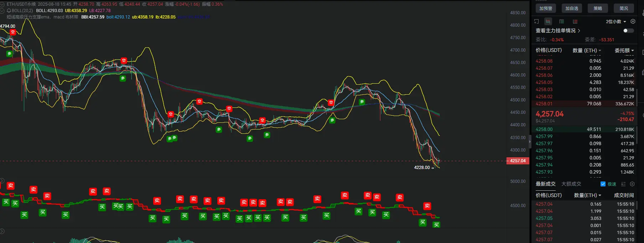This screenshot has width=644, height=243.
Task: Collapse the buy/sell signal sub-chart chevron
Action: (2, 181)
